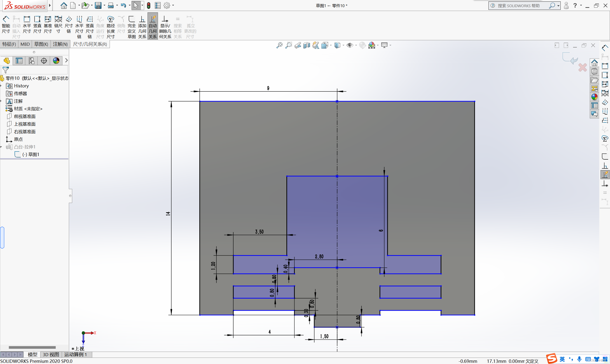Click the Zoom to Fit magnifier icon
This screenshot has height=364, width=610.
coord(279,45)
